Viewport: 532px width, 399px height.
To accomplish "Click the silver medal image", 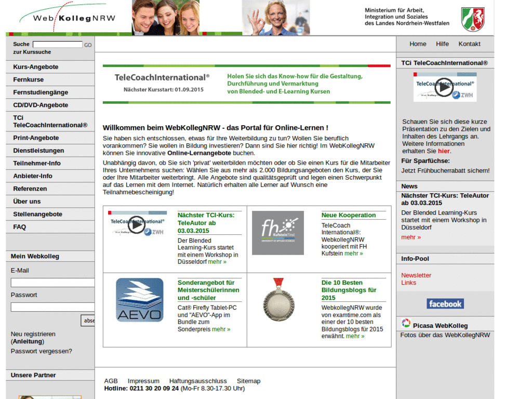I will [279, 300].
